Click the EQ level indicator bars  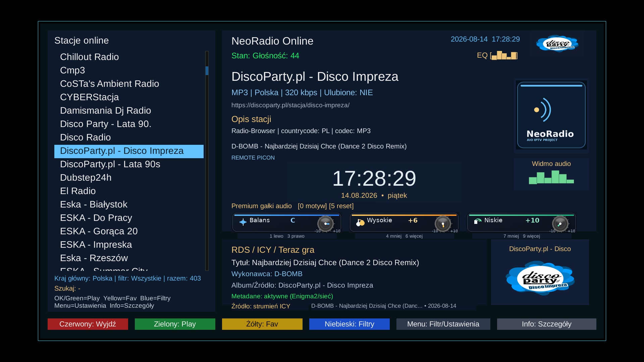tap(504, 55)
